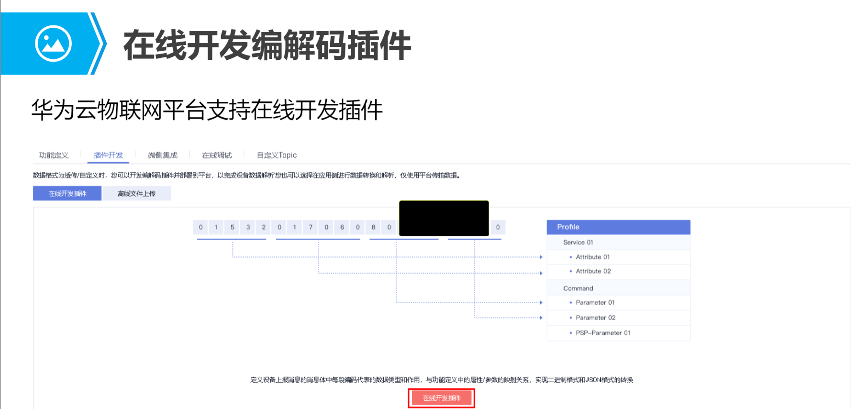Click the byte cell showing 8
This screenshot has height=409, width=868.
(373, 227)
